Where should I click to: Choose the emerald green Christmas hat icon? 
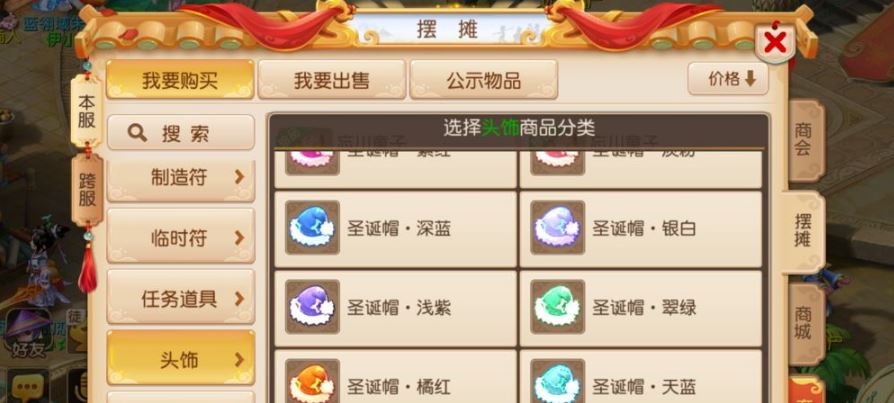tap(558, 307)
